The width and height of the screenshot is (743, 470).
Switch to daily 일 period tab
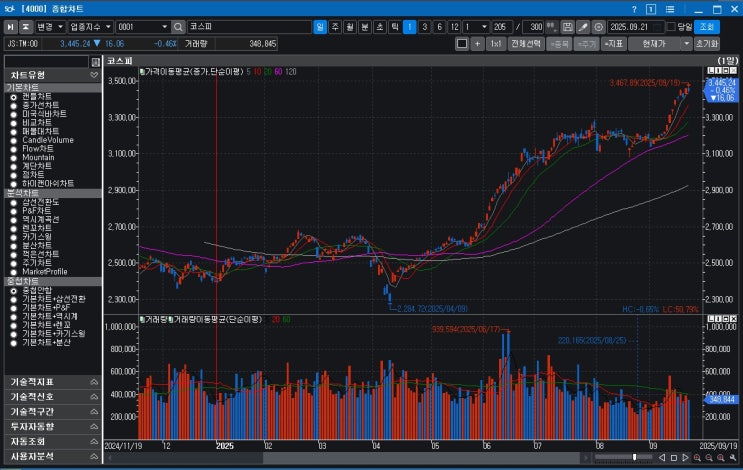tap(320, 27)
